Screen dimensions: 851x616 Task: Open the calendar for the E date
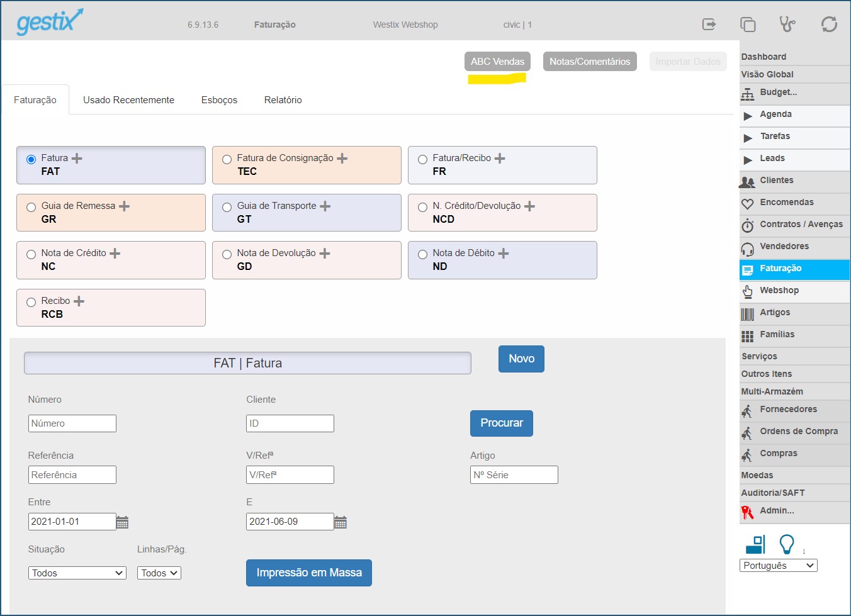(341, 522)
